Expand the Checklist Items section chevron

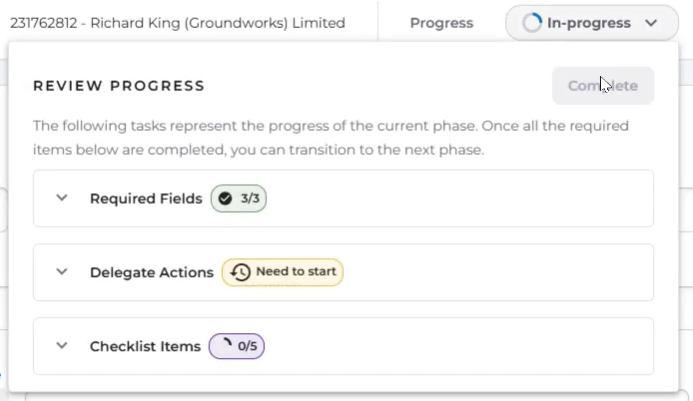click(62, 346)
